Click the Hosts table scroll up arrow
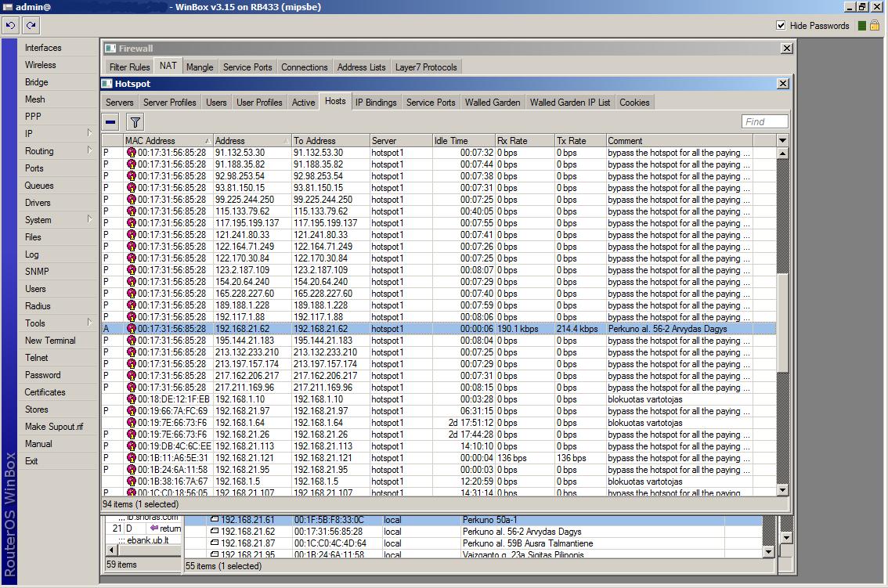The width and height of the screenshot is (888, 588). click(x=782, y=153)
